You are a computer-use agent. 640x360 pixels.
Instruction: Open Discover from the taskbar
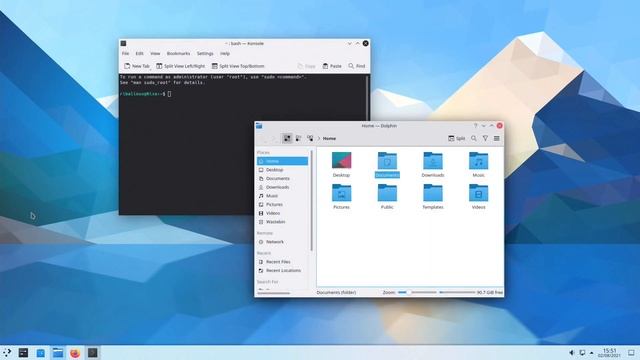(40, 353)
